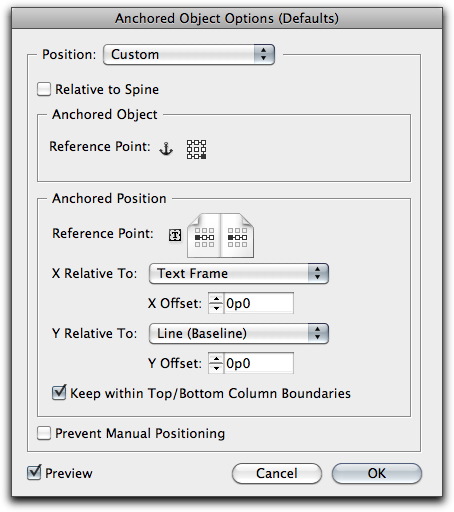Select left page reference point proxy
Screen dimensions: 454x512
pyautogui.click(x=204, y=237)
